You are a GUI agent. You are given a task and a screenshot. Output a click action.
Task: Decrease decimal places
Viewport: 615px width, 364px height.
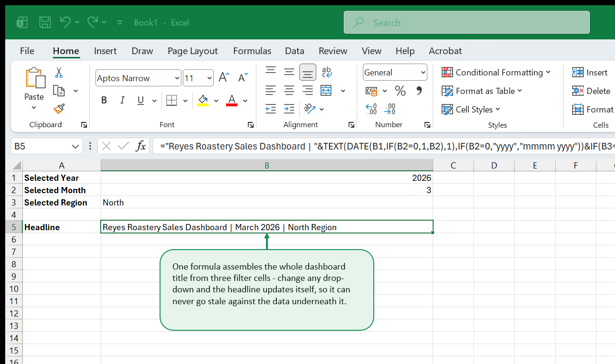(390, 109)
